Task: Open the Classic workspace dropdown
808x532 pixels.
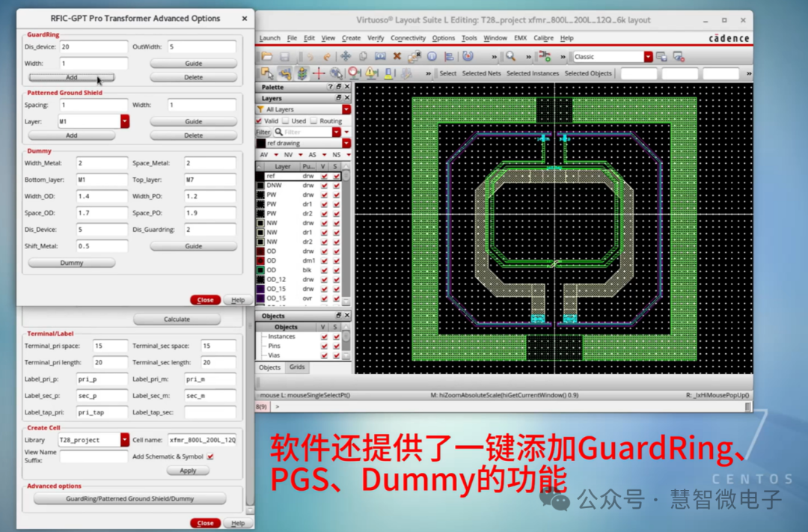Action: click(648, 57)
